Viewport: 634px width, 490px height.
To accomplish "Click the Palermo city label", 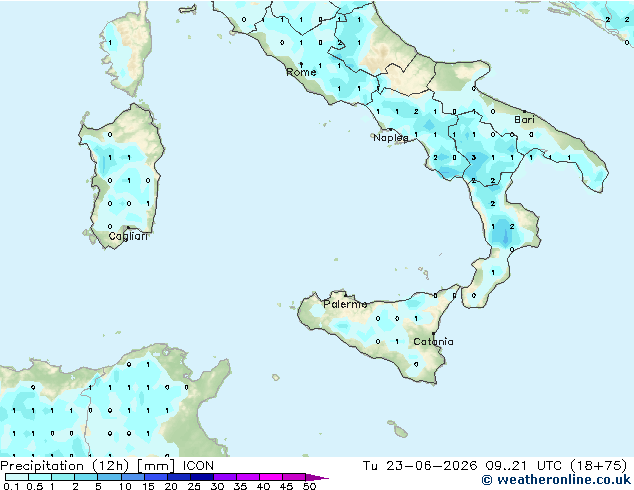I will tap(345, 304).
